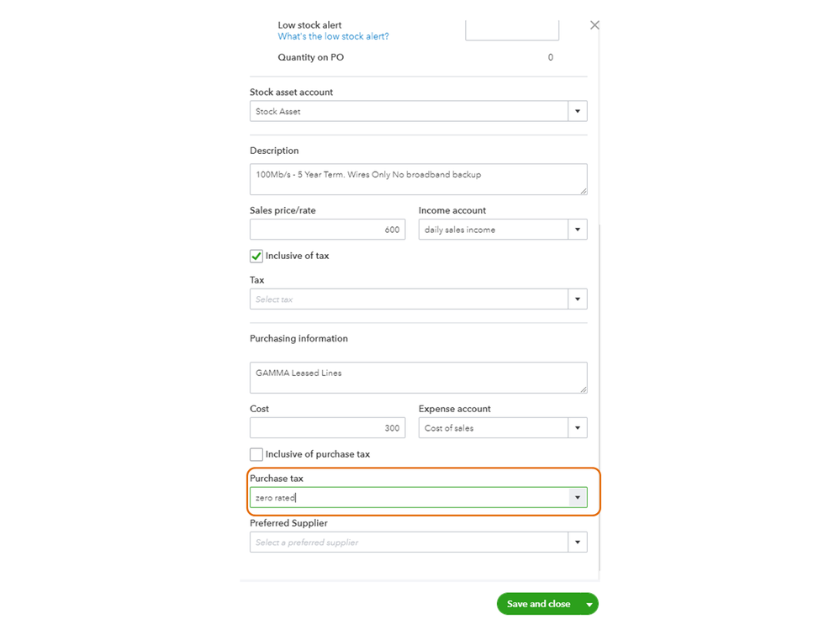Viewport: 840px width, 630px height.
Task: Enable the Inclusive of purchase tax checkbox
Action: click(256, 454)
